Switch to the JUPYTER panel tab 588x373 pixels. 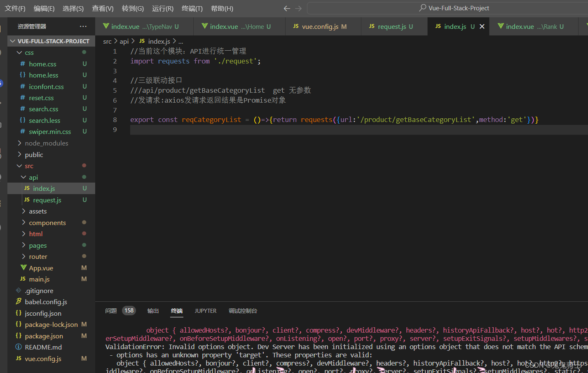[x=206, y=311]
